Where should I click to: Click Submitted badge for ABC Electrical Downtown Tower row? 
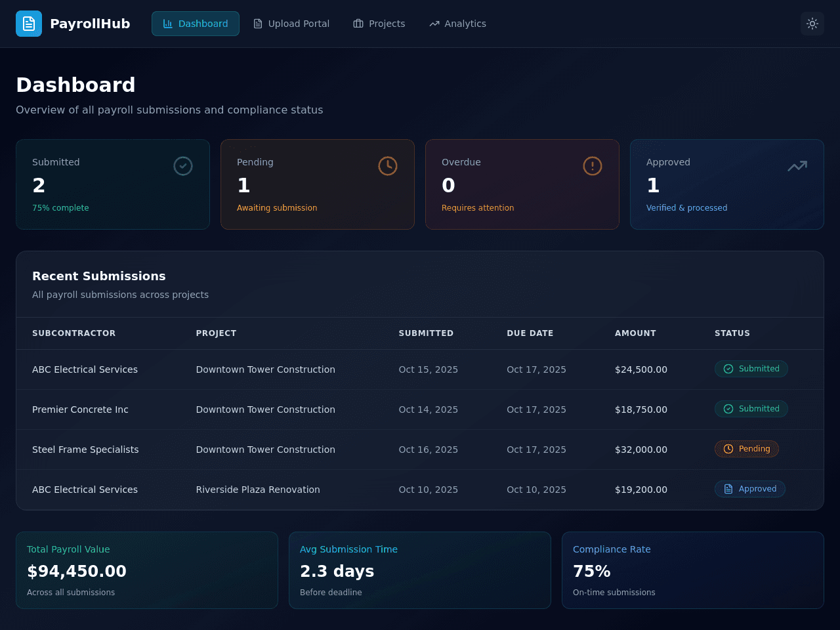(x=751, y=369)
